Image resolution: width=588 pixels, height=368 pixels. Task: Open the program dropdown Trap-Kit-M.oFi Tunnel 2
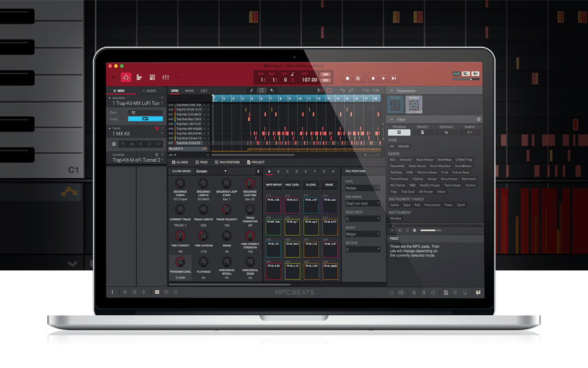(x=136, y=160)
